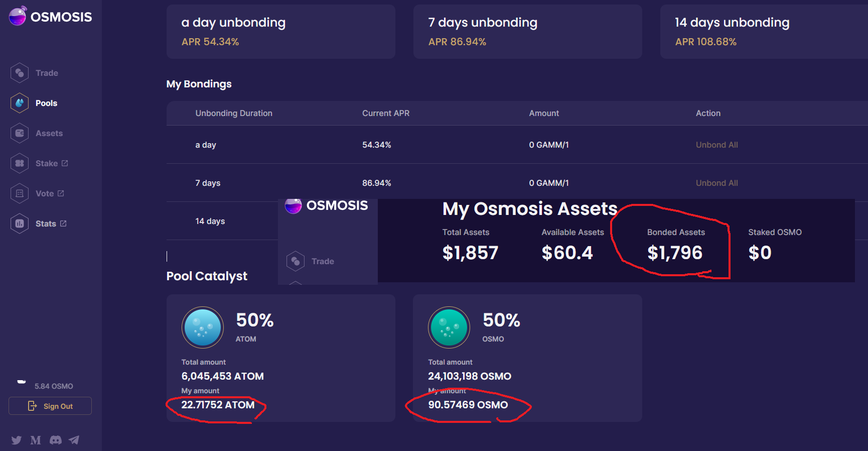Viewport: 868px width, 451px height.
Task: Click the Pool Catalyst heading
Action: 207,276
